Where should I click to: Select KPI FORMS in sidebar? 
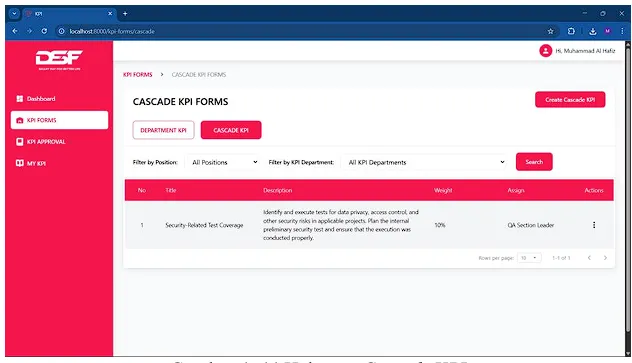pyautogui.click(x=59, y=120)
